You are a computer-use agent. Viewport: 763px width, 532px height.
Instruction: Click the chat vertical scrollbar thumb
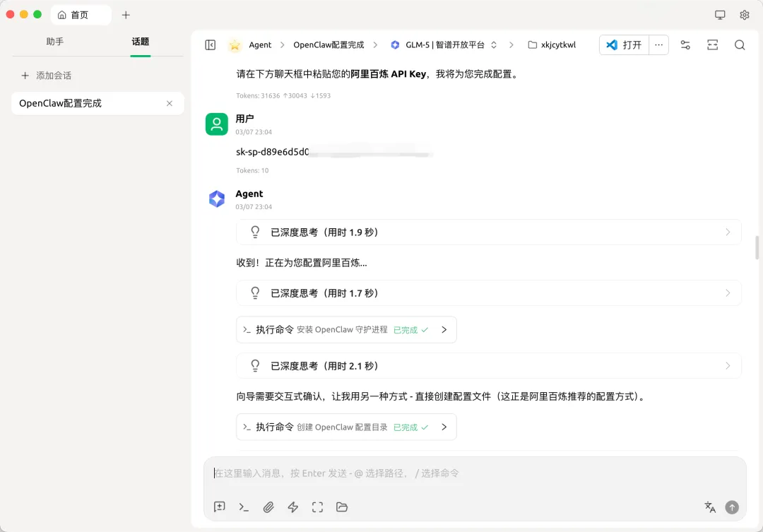point(757,247)
